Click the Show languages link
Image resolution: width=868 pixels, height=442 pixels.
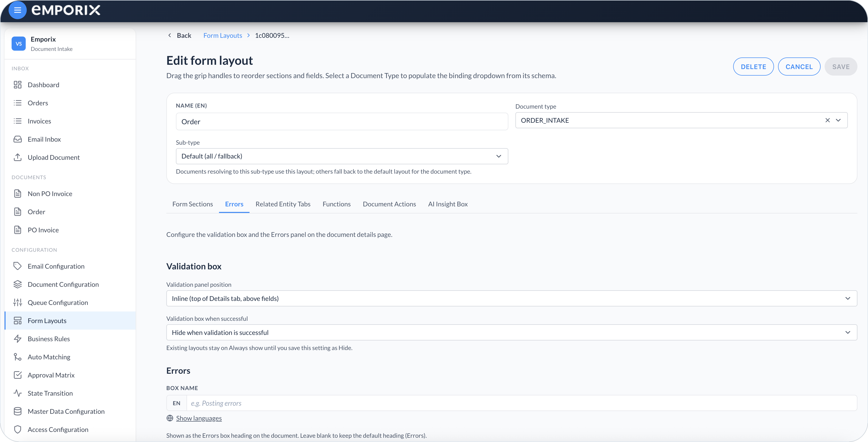click(x=199, y=418)
